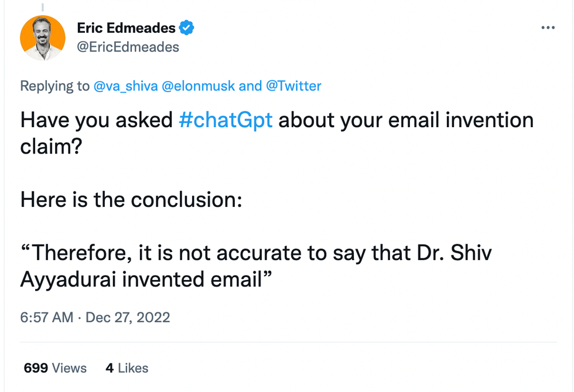This screenshot has height=392, width=574.
Task: Open the @Twitter mention link
Action: tap(293, 86)
